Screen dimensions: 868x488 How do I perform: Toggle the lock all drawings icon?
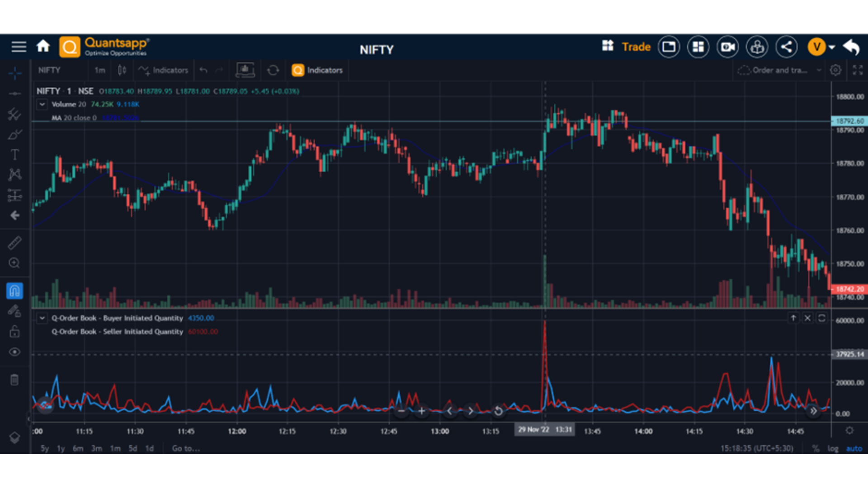(14, 332)
